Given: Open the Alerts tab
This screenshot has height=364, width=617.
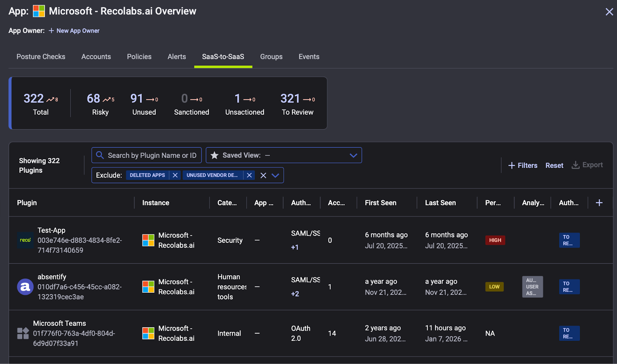Looking at the screenshot, I should (x=177, y=57).
